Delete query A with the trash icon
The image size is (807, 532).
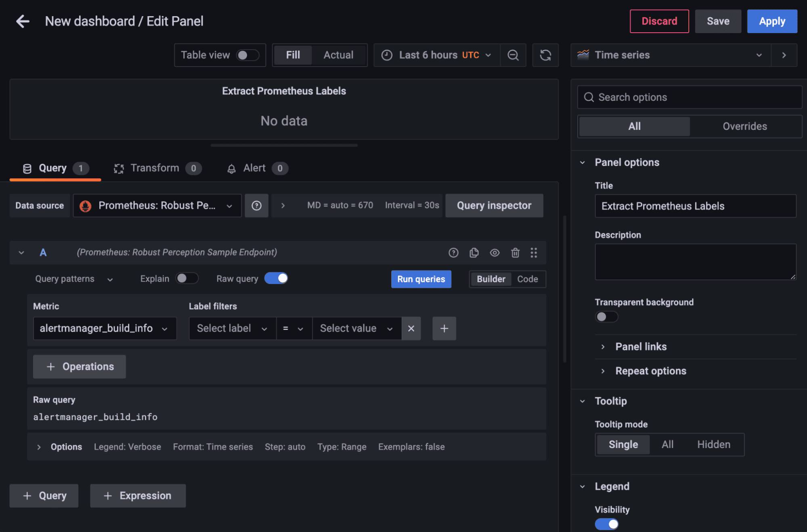[x=515, y=253]
